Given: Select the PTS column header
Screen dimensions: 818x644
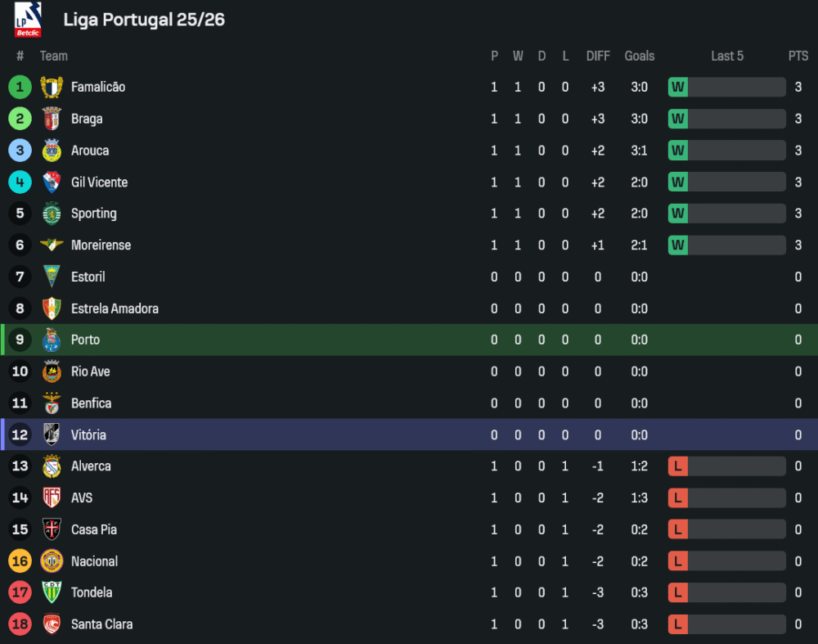Looking at the screenshot, I should click(x=798, y=56).
